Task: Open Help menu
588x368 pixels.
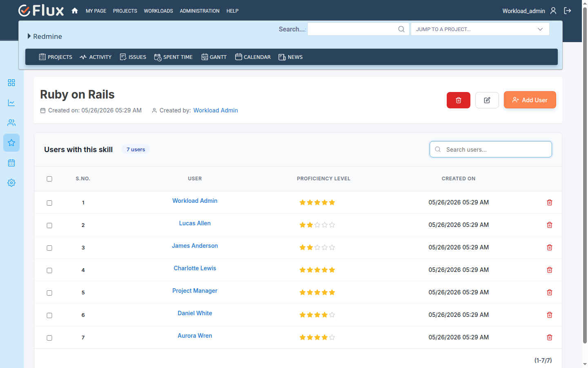Action: 232,11
